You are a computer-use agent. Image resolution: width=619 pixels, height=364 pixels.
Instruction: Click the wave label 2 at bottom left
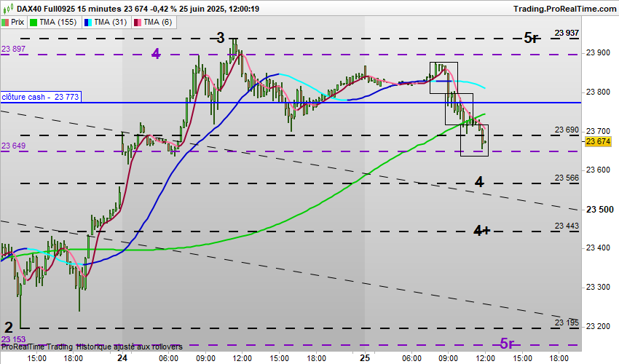tap(9, 328)
